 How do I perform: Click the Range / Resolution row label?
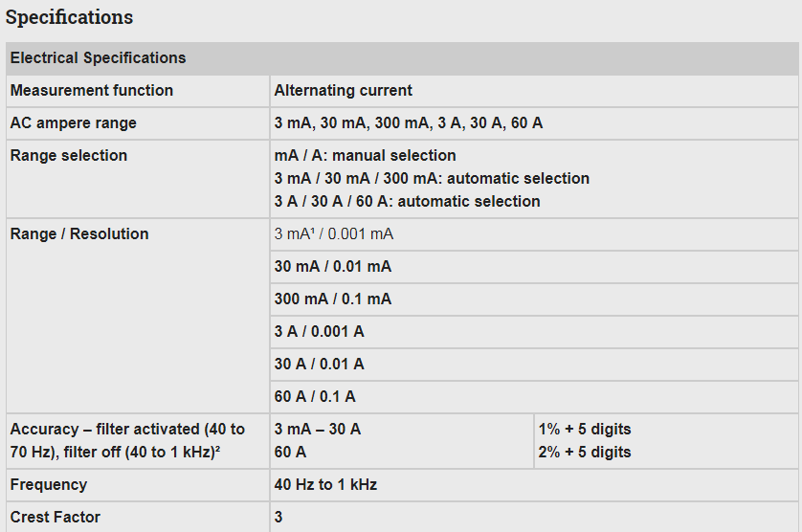(79, 233)
